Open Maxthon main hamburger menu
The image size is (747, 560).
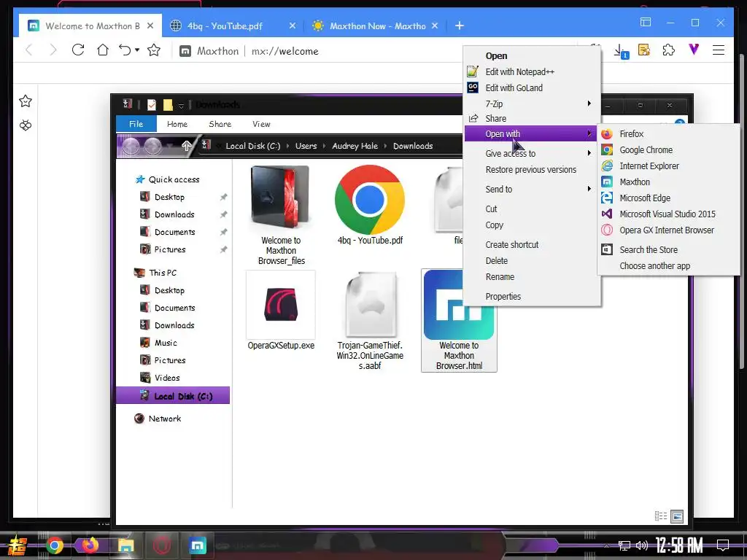[x=719, y=50]
